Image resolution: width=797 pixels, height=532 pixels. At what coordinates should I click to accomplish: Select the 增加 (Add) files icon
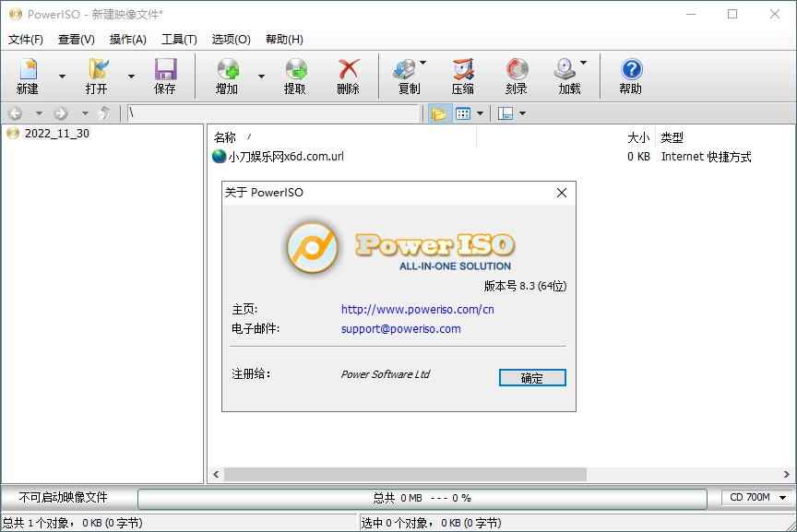tap(227, 72)
